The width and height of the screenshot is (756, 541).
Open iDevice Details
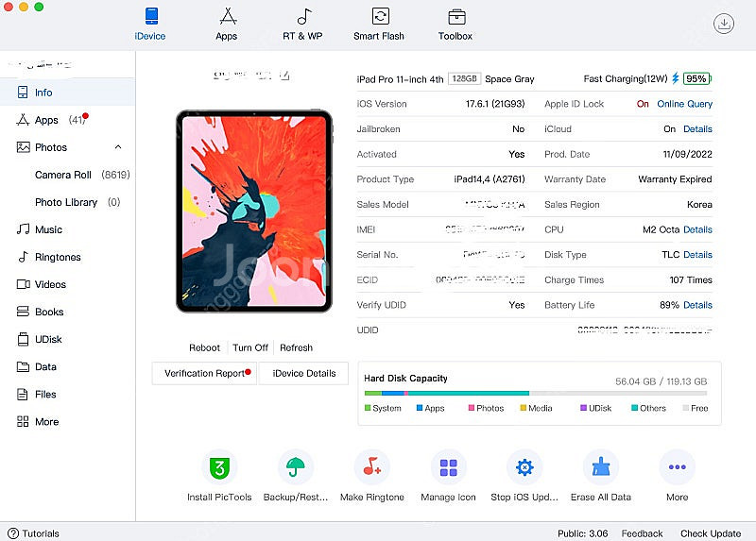(x=303, y=373)
